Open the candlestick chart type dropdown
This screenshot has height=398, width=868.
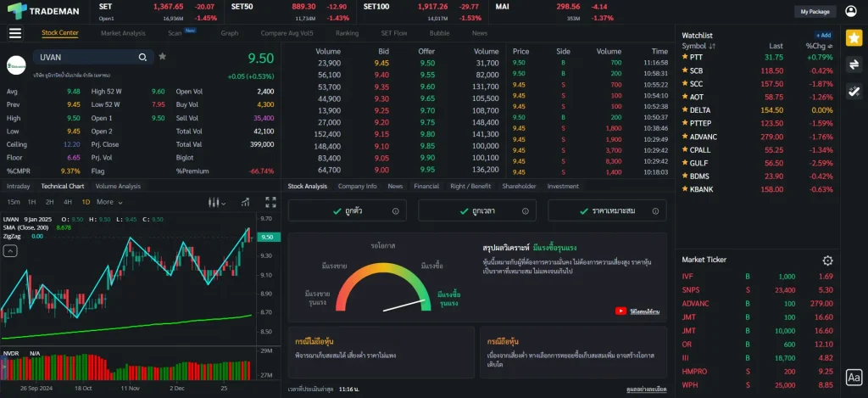coord(217,203)
